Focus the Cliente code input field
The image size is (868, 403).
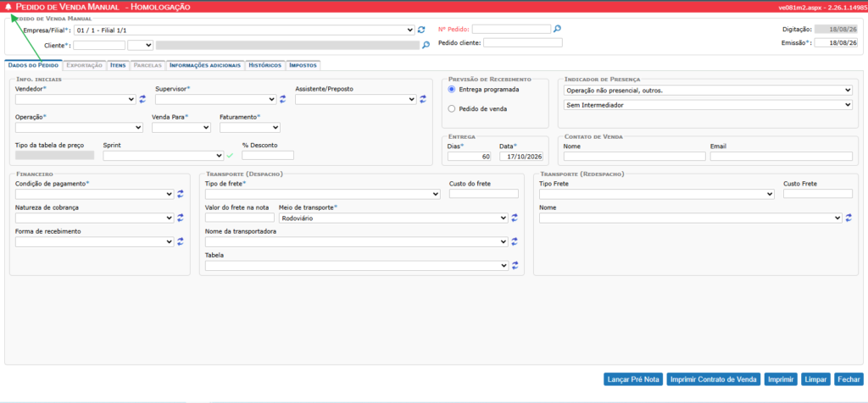click(x=99, y=46)
